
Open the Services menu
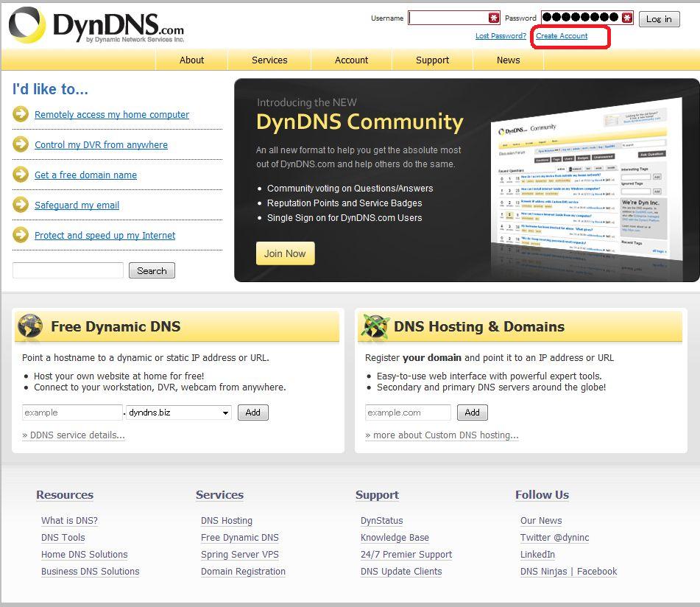269,60
